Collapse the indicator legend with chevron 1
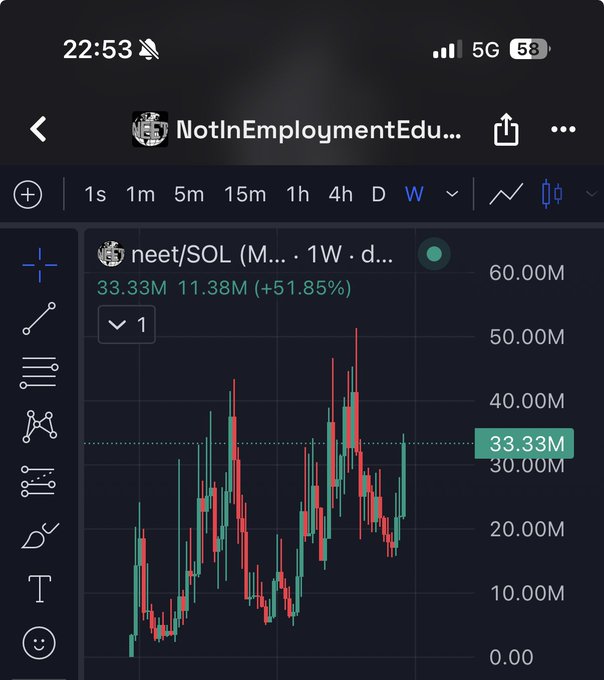 coord(127,324)
